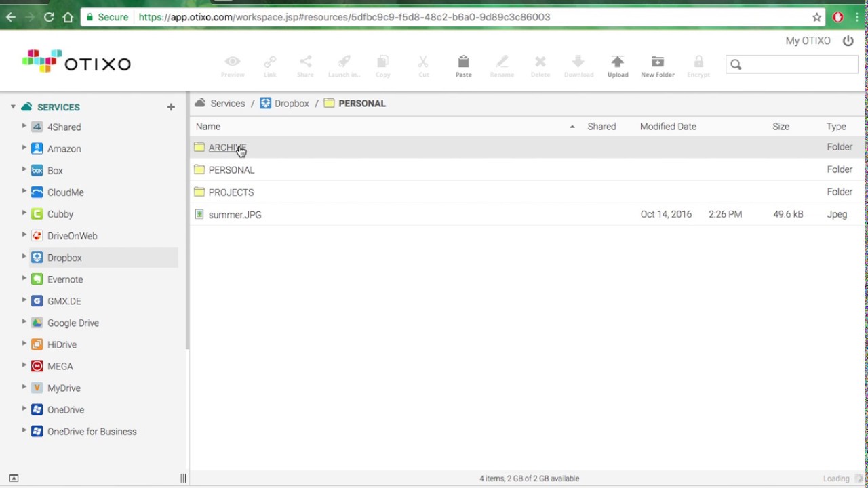Open the PERSONAL subfolder row
Image resolution: width=868 pixels, height=488 pixels.
point(528,169)
